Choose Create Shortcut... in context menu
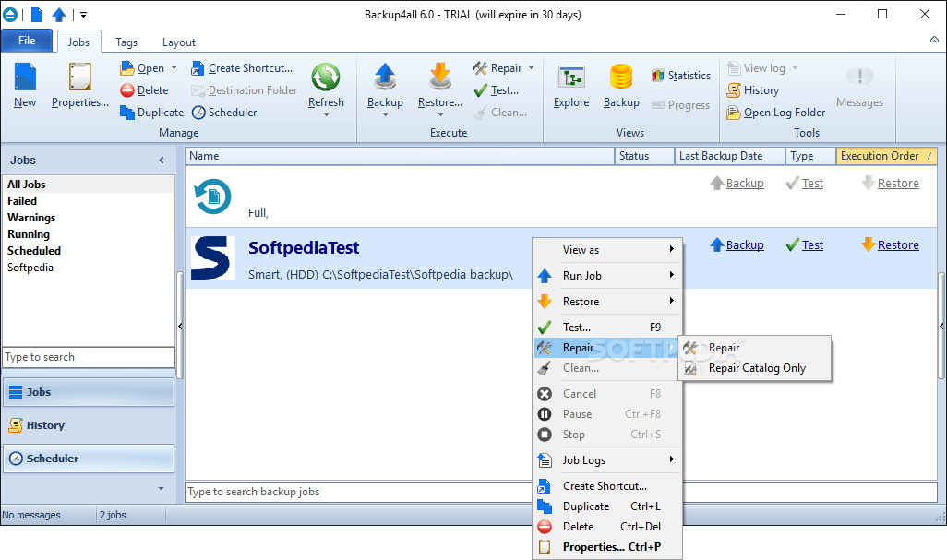Viewport: 947px width, 560px height. tap(607, 486)
